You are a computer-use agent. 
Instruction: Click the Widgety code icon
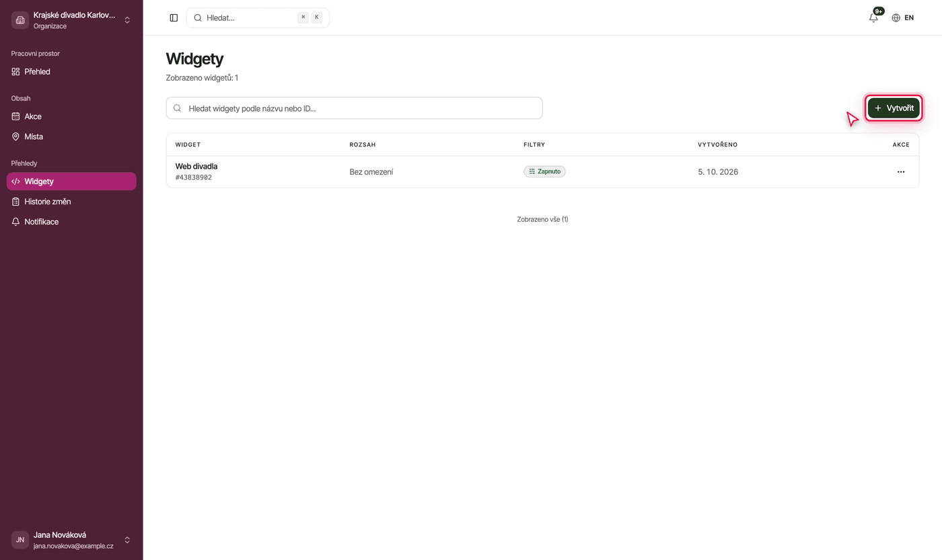pos(16,182)
